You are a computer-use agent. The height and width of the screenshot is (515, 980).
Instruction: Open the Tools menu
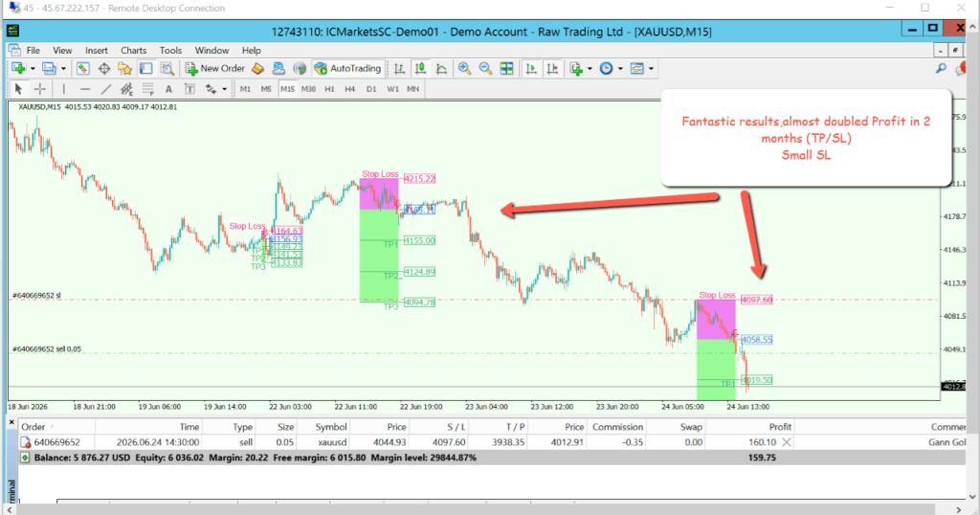[x=170, y=51]
